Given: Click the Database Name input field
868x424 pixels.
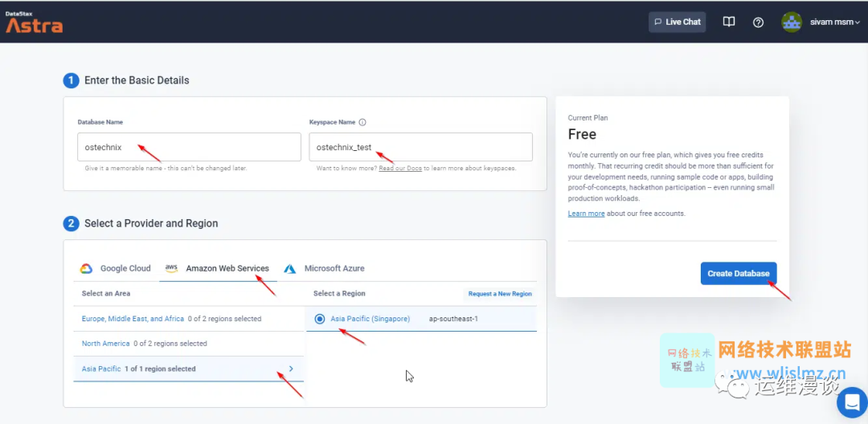Looking at the screenshot, I should [190, 147].
